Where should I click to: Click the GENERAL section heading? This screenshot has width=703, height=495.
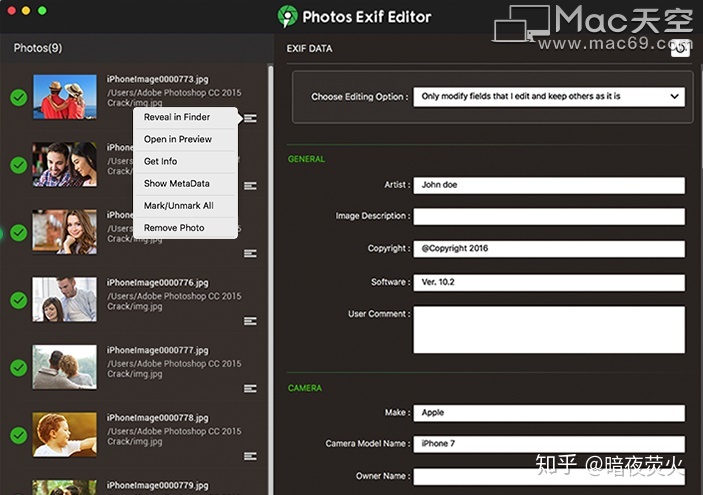point(306,159)
